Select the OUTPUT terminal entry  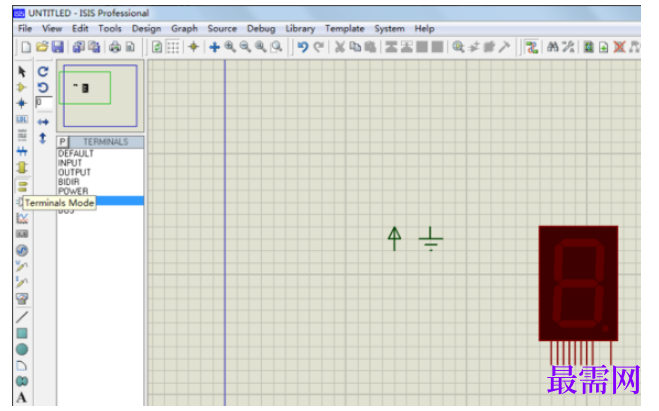tap(74, 172)
